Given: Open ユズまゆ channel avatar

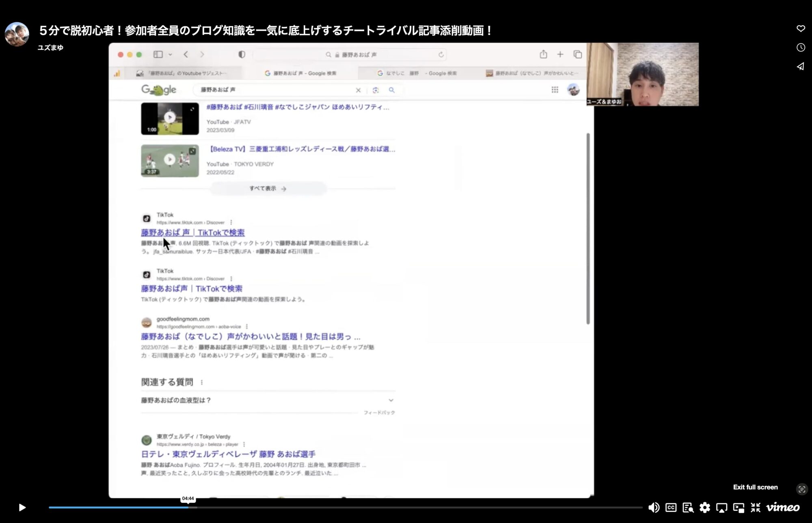Looking at the screenshot, I should pos(17,34).
